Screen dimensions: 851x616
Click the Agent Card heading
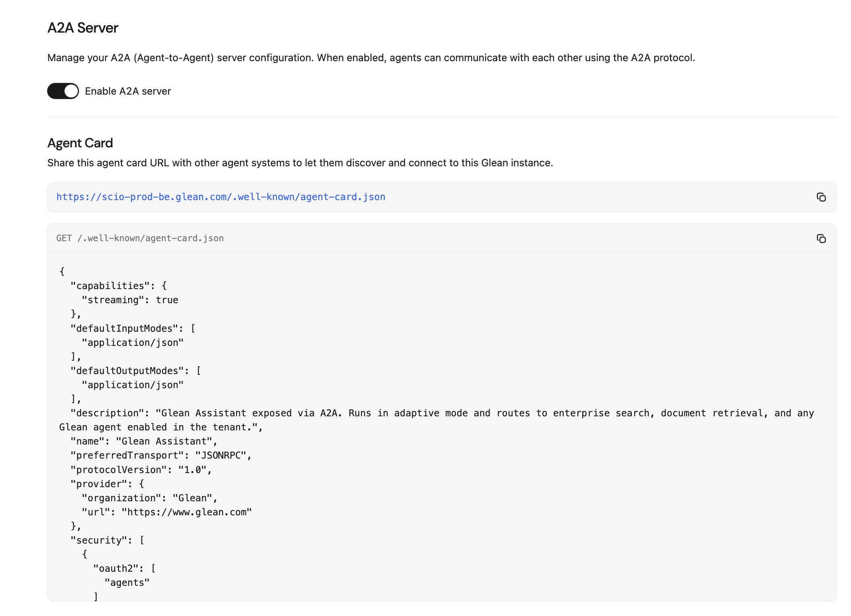click(80, 143)
